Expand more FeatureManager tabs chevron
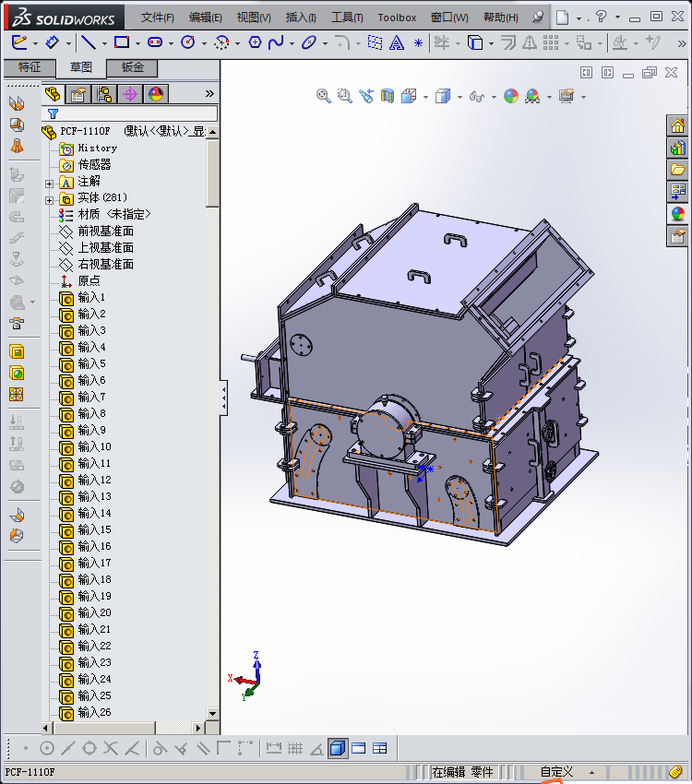This screenshot has width=692, height=784. (x=209, y=93)
